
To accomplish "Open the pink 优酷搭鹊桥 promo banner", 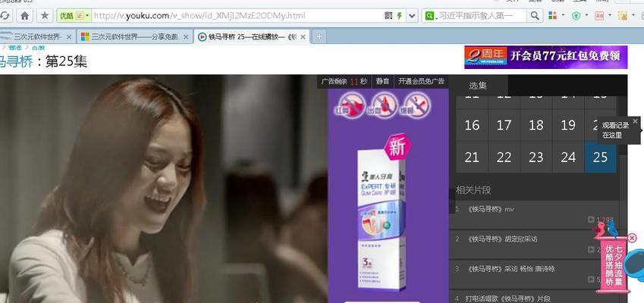I will click(614, 265).
